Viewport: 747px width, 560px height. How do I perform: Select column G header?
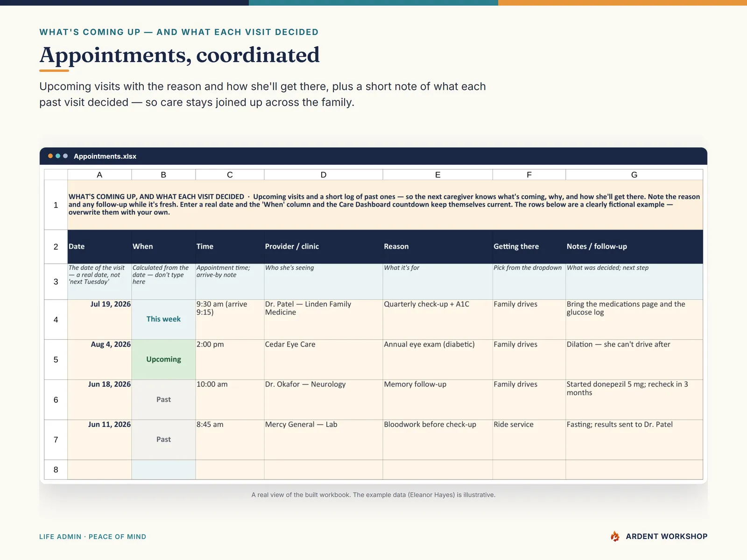(634, 175)
